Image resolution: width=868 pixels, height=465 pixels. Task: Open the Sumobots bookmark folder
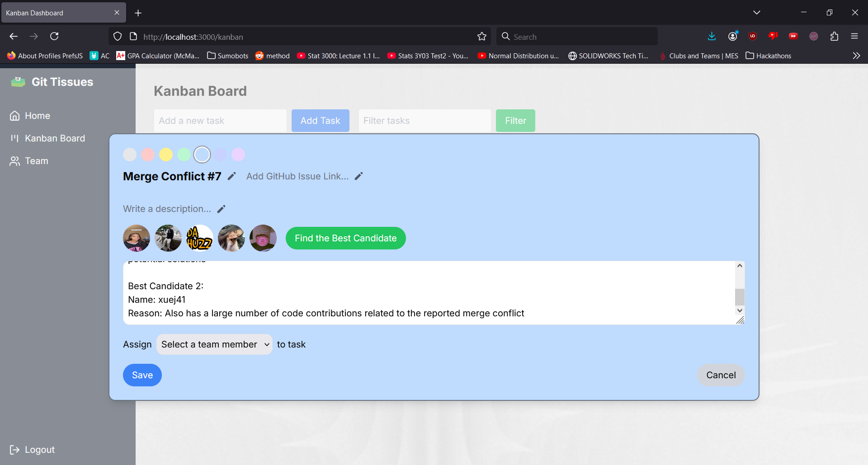[x=228, y=56]
